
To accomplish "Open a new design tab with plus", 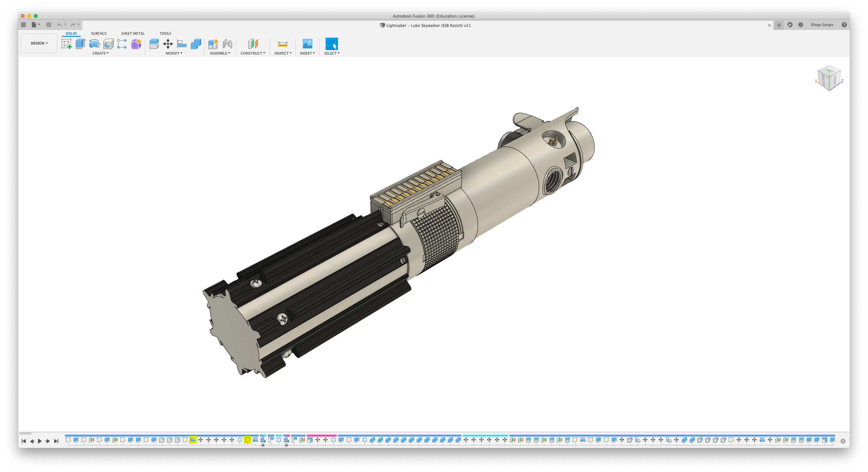I will (x=779, y=25).
